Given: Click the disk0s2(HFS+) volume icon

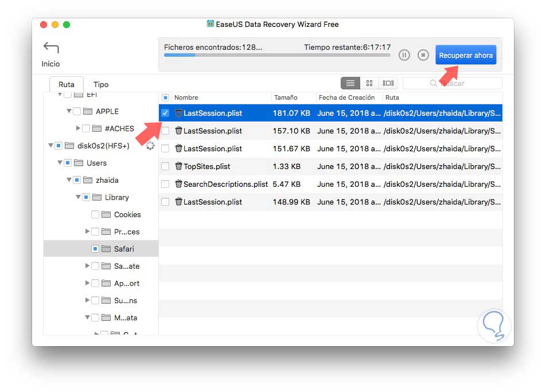Looking at the screenshot, I should coord(69,146).
